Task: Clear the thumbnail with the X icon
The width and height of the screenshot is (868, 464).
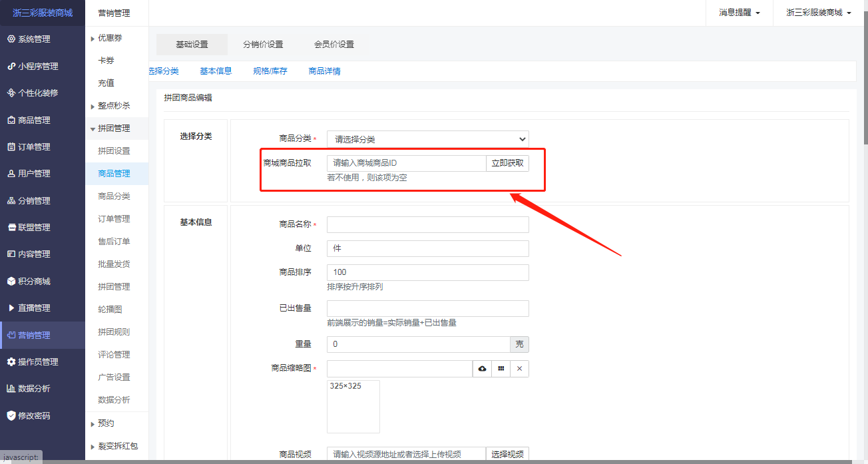Action: (520, 369)
